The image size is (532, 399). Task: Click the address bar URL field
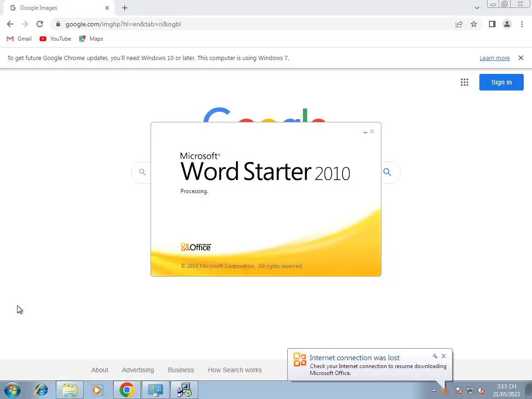(251, 24)
